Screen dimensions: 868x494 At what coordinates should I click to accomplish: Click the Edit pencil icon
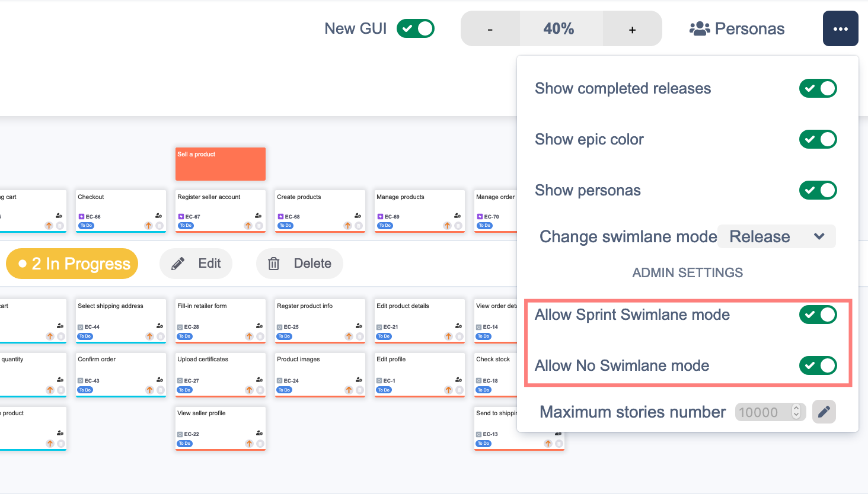pos(178,264)
